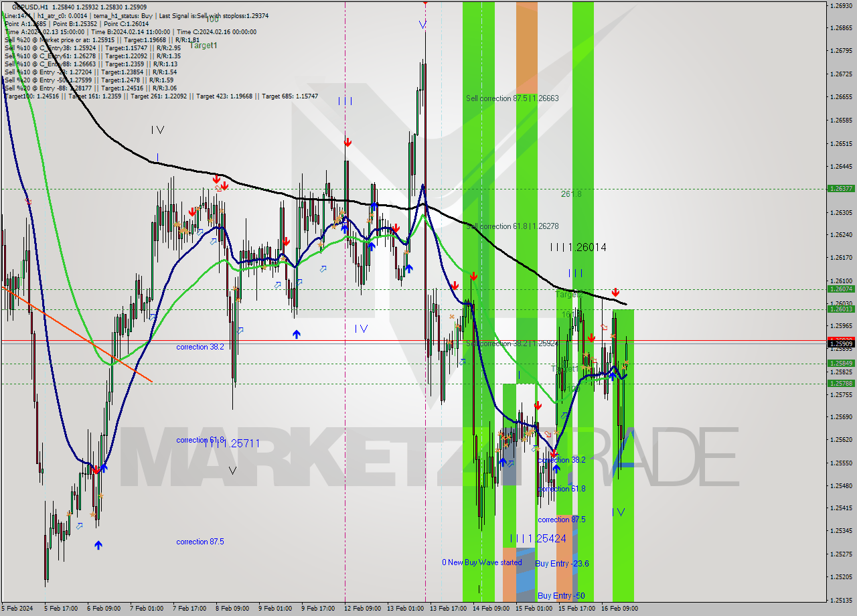Click 1.25620 on the price scale
The width and height of the screenshot is (857, 616).
coord(841,440)
